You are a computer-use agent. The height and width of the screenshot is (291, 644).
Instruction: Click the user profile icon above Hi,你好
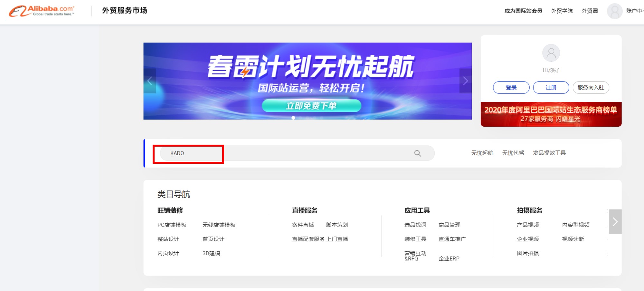coord(551,53)
